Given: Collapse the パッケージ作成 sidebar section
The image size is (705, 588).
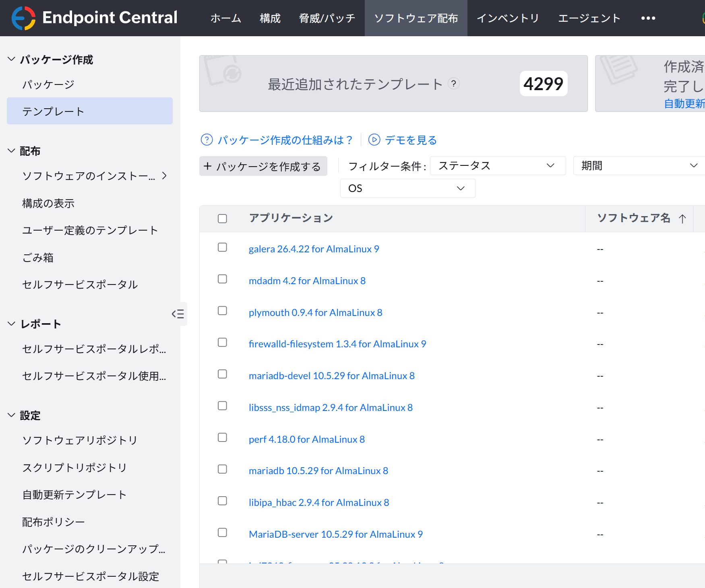Looking at the screenshot, I should click(11, 59).
